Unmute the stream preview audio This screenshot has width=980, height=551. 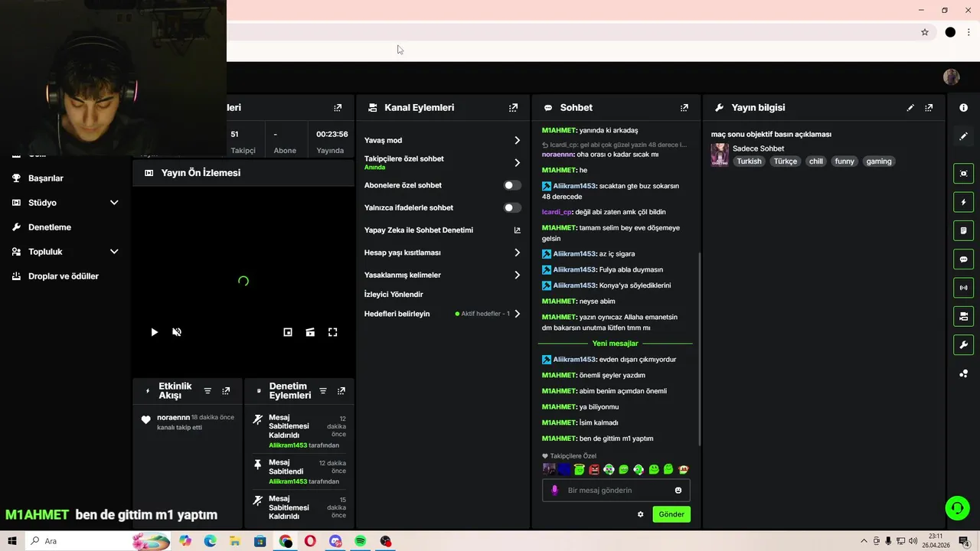click(x=177, y=332)
